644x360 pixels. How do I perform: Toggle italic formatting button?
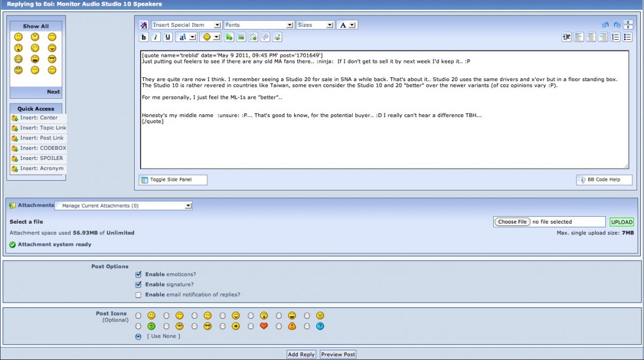(x=156, y=37)
